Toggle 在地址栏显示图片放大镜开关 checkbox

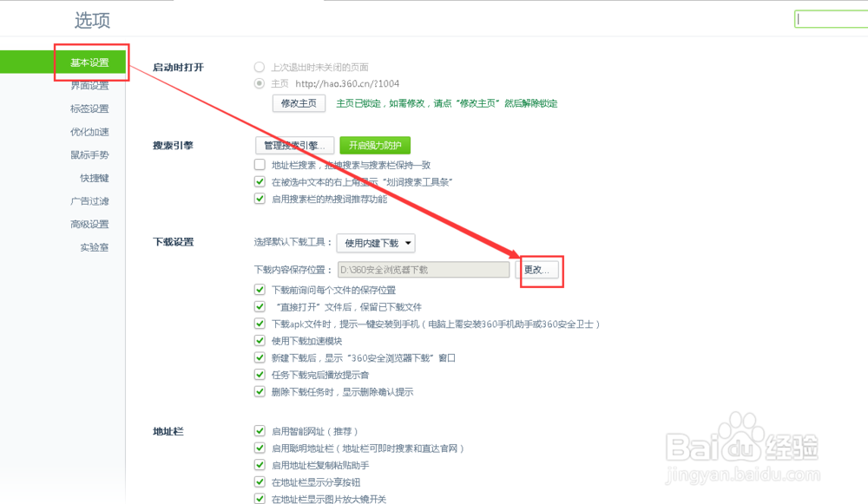260,499
